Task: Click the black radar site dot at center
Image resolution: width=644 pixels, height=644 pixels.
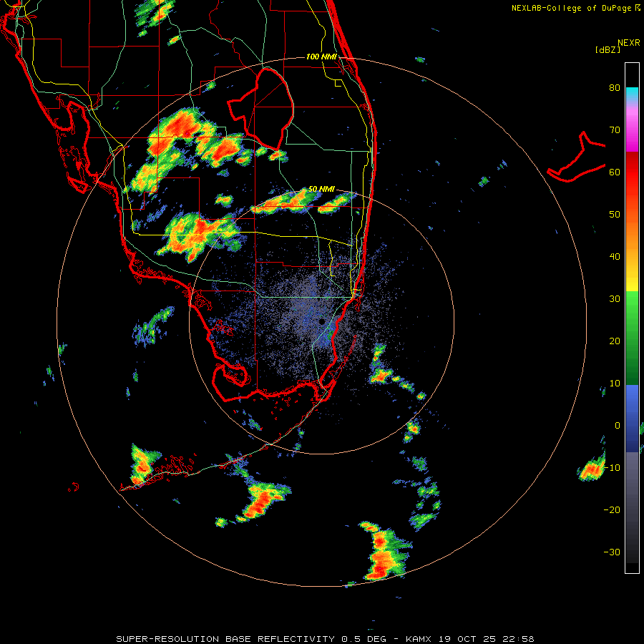Action: coord(322,321)
